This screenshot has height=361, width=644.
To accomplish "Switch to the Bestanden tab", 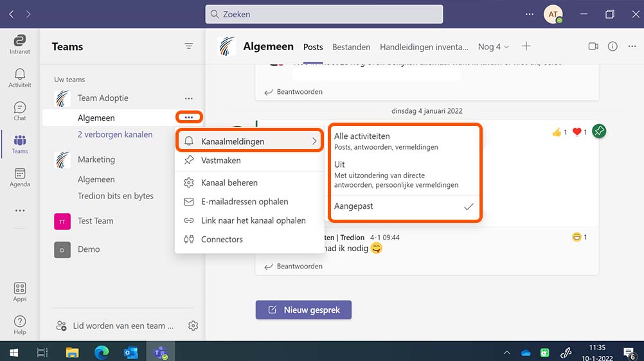I will pyautogui.click(x=351, y=47).
